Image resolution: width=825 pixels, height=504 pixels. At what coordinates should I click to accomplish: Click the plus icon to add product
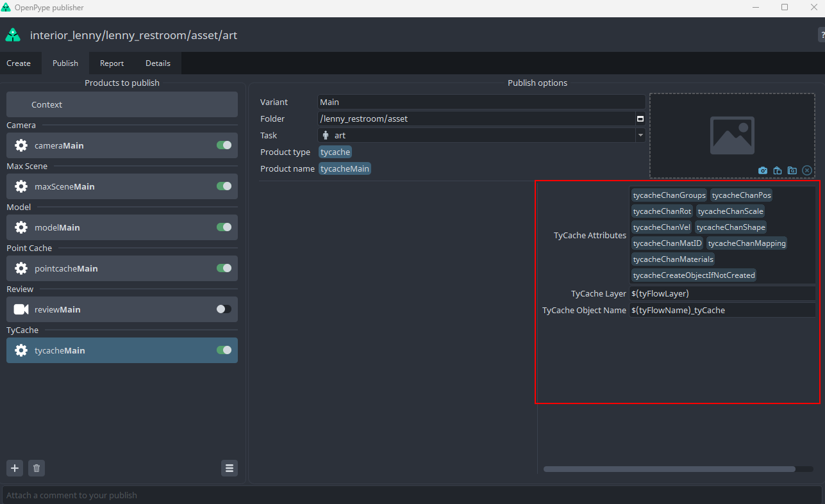click(x=15, y=468)
